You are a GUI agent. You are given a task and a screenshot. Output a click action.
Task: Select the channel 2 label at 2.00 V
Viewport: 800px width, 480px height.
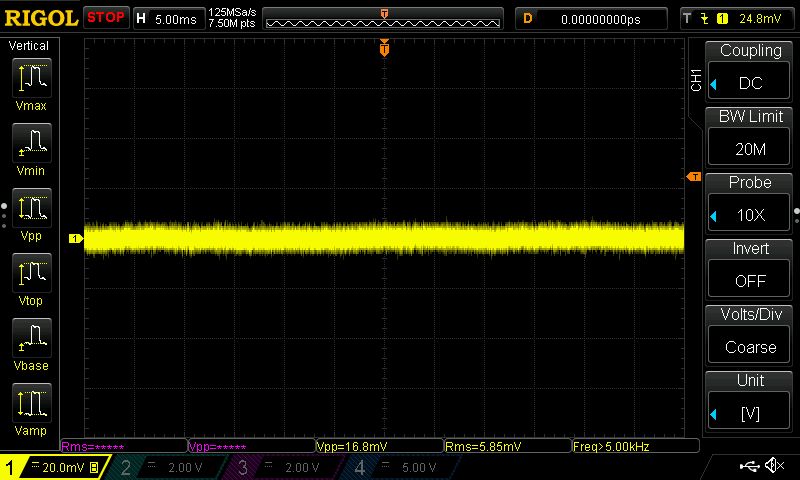166,467
